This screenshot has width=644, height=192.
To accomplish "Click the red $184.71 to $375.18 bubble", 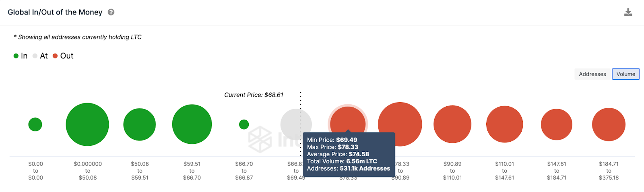I will point(609,124).
